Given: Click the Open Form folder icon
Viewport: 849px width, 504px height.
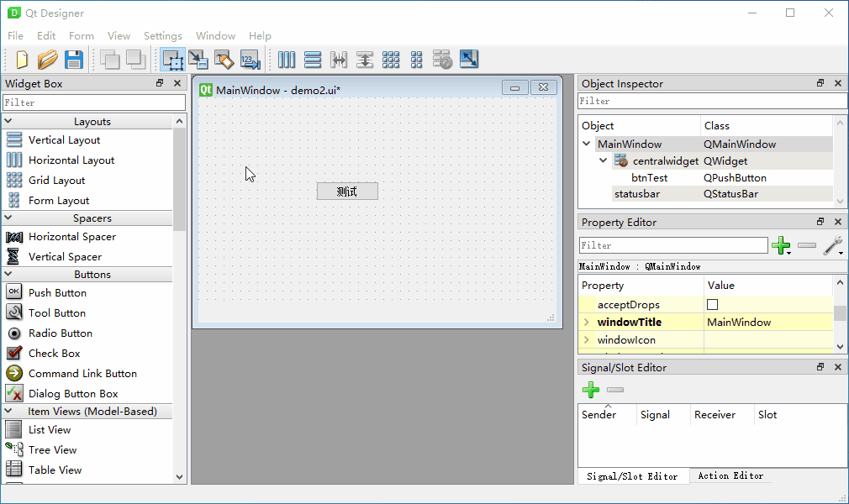Looking at the screenshot, I should [x=48, y=60].
